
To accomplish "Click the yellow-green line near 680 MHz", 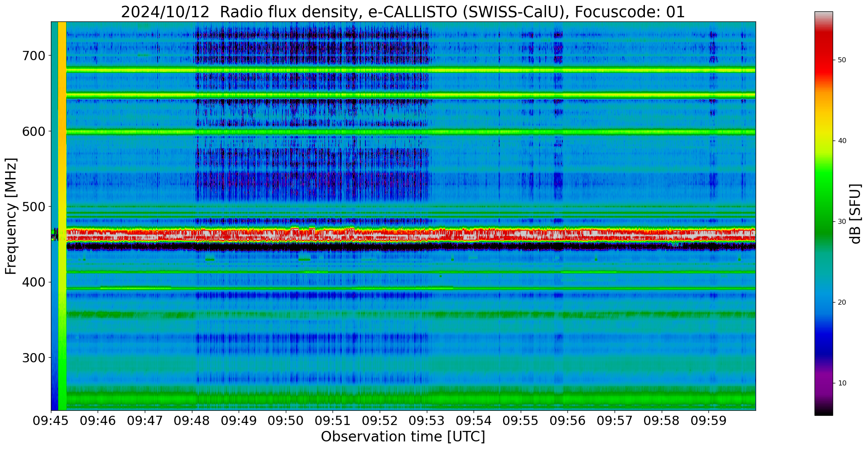I will (x=410, y=70).
